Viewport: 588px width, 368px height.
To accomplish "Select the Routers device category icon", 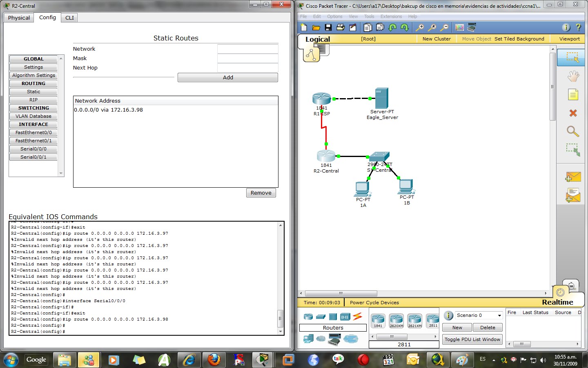I will click(x=308, y=316).
